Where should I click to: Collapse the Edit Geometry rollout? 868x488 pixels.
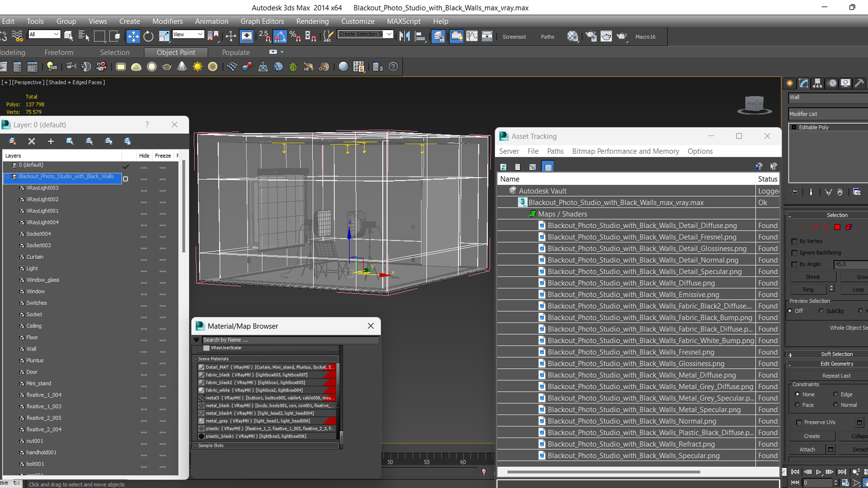coord(790,364)
